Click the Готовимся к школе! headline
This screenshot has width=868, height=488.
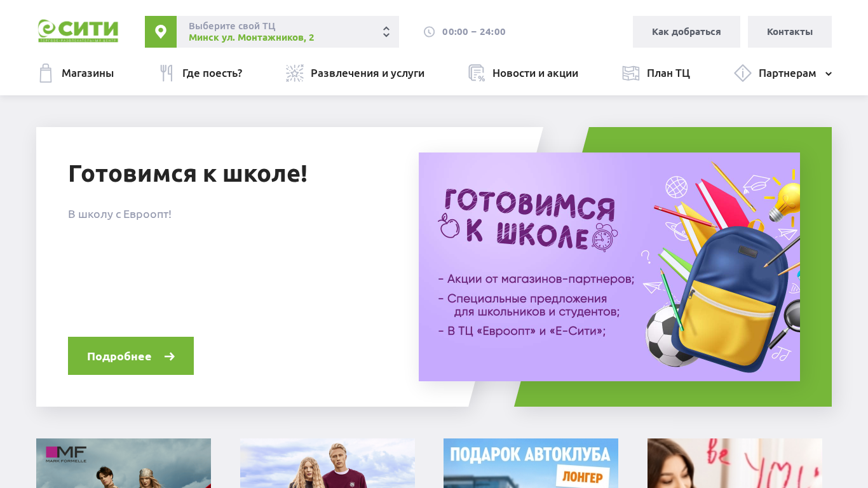[188, 173]
